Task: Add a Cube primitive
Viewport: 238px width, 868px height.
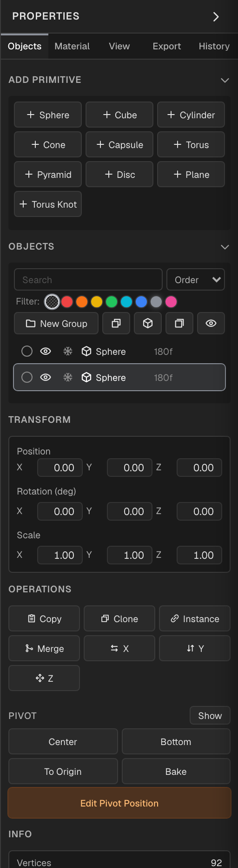Action: tap(119, 115)
